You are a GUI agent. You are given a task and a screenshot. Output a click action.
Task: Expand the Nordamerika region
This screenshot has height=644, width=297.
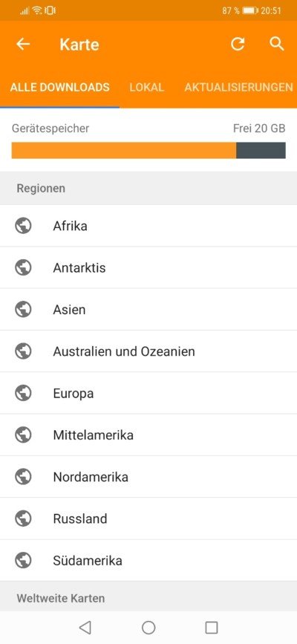[x=148, y=478]
